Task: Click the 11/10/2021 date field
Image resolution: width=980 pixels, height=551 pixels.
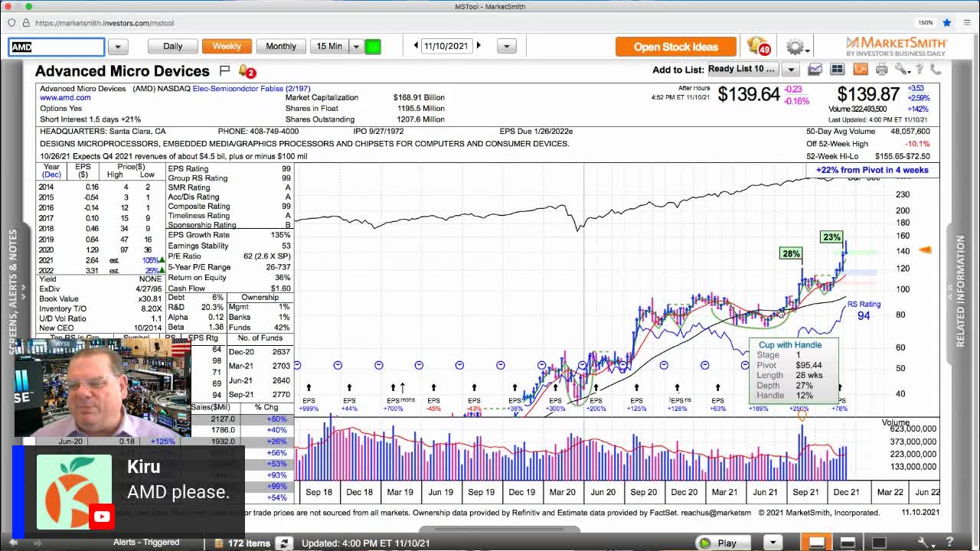Action: (446, 46)
